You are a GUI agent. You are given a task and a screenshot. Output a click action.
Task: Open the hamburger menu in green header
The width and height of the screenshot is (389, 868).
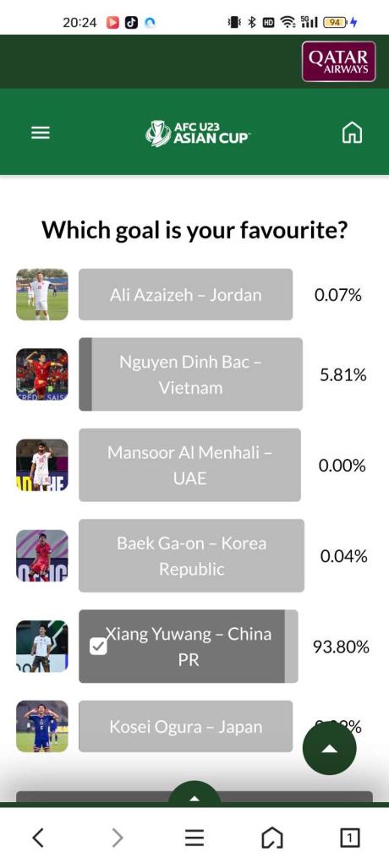pyautogui.click(x=40, y=133)
